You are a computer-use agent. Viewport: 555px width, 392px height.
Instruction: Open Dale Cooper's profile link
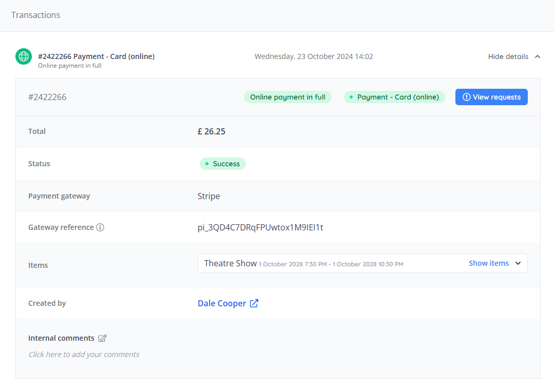pos(222,303)
